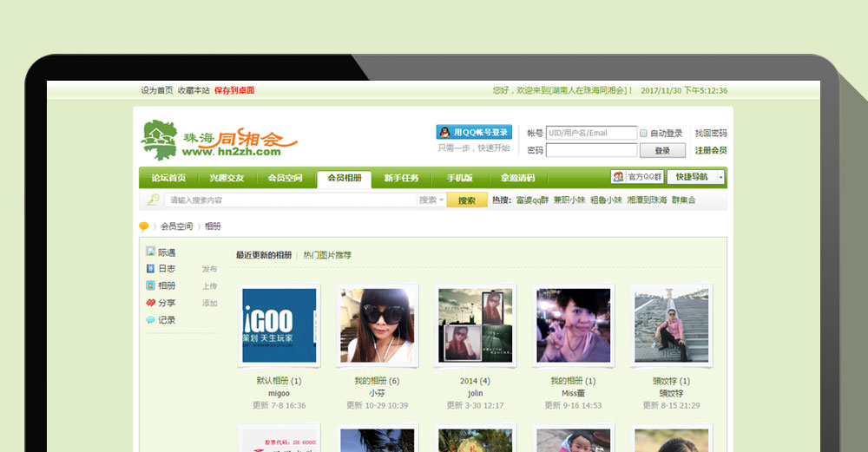868x452 pixels.
Task: Click the 用QQ帐号登录 button
Action: (475, 132)
